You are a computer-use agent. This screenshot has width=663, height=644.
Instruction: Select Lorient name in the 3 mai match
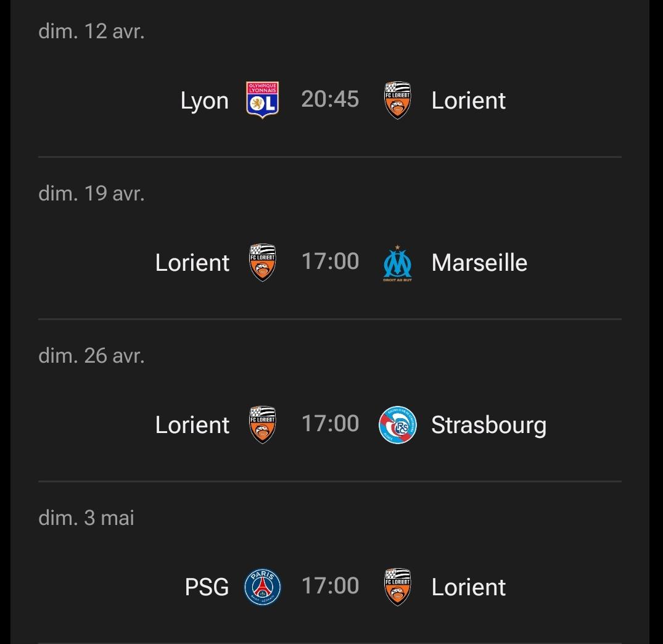pos(469,587)
